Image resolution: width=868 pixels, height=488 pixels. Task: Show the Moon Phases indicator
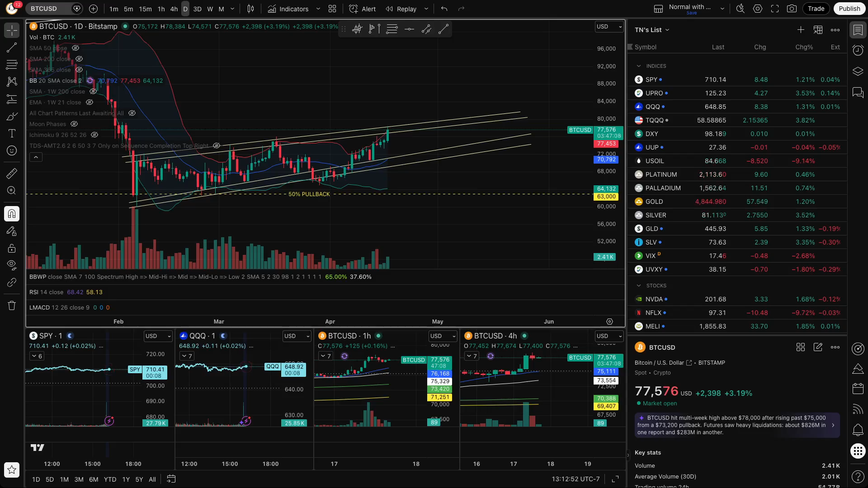[x=74, y=124]
